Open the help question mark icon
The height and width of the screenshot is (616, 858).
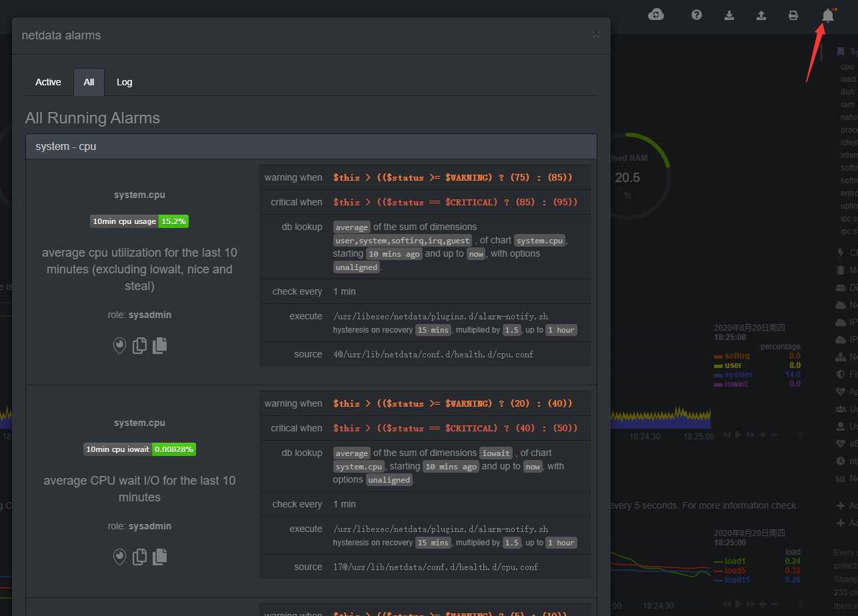pos(697,15)
